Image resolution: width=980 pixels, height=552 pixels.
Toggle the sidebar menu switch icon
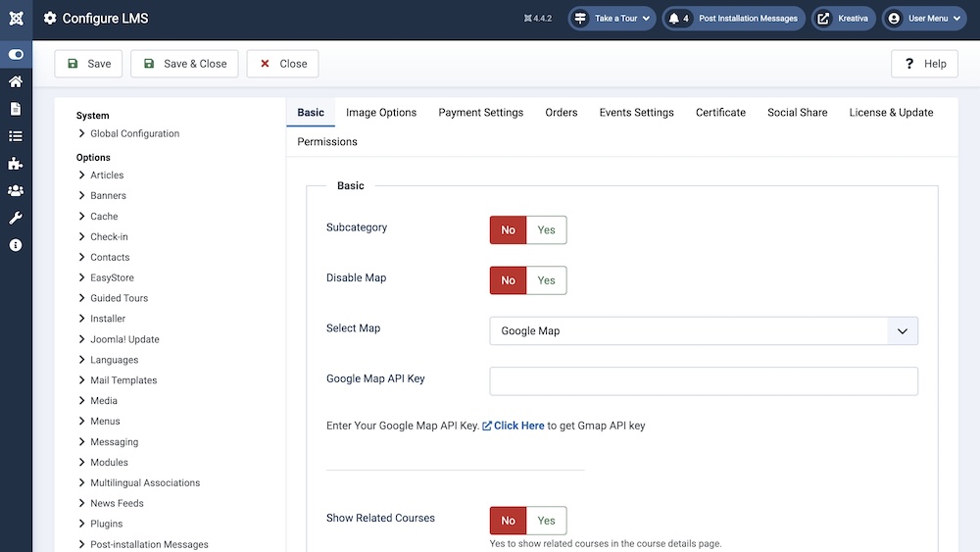[x=16, y=55]
